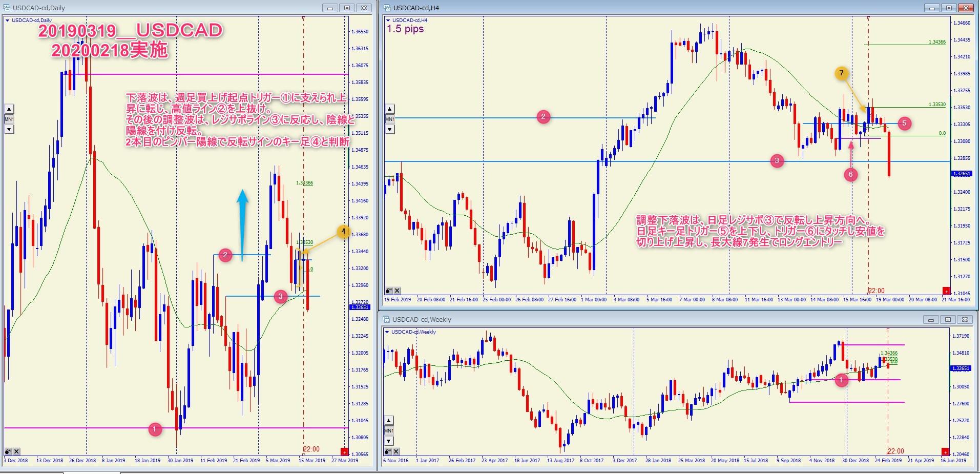This screenshot has width=980, height=474.
Task: Expand the USDCAD-cd,H4 chart label dropdown
Action: click(x=388, y=20)
